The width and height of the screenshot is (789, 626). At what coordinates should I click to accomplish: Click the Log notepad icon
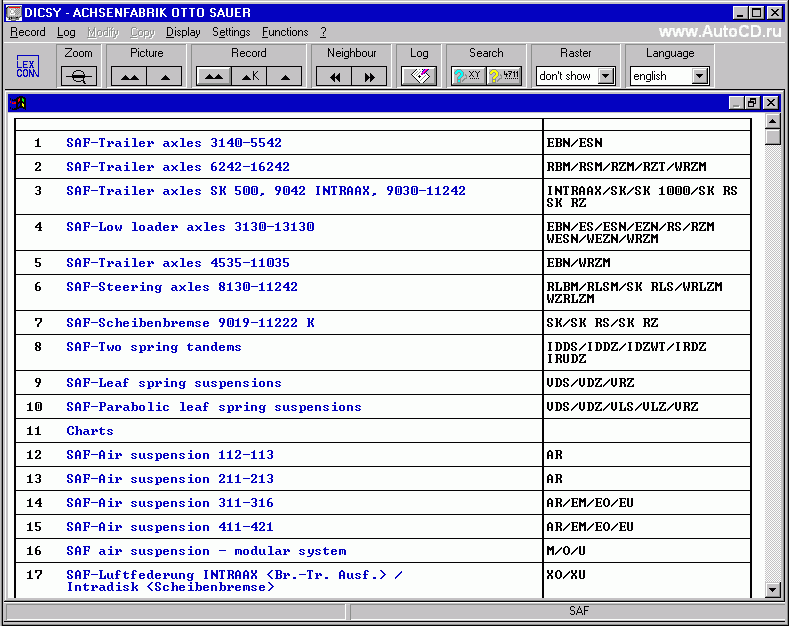click(419, 76)
